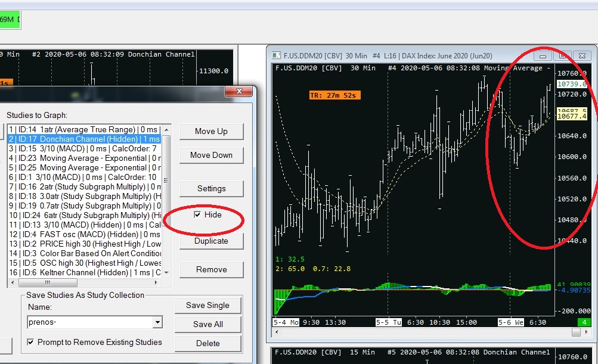Select ID:13 3/10 (MACD) (Hidden) row
The height and width of the screenshot is (364, 598).
coord(85,225)
